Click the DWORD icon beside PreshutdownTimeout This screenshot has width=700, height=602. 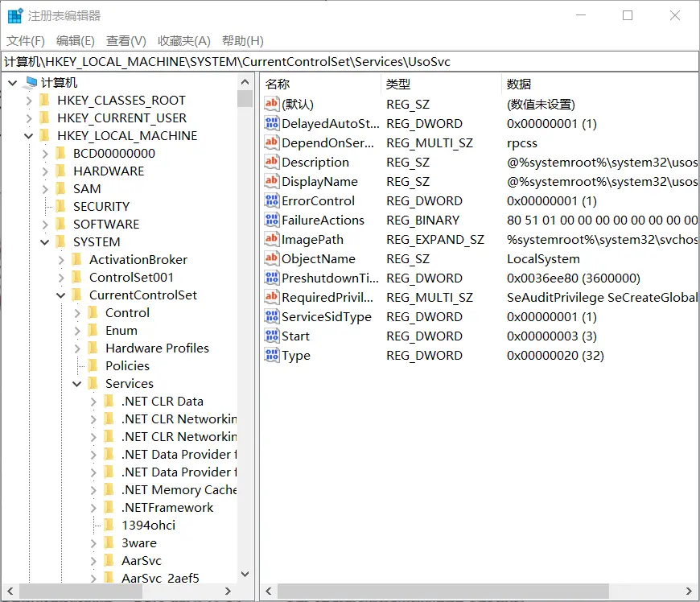click(x=271, y=278)
